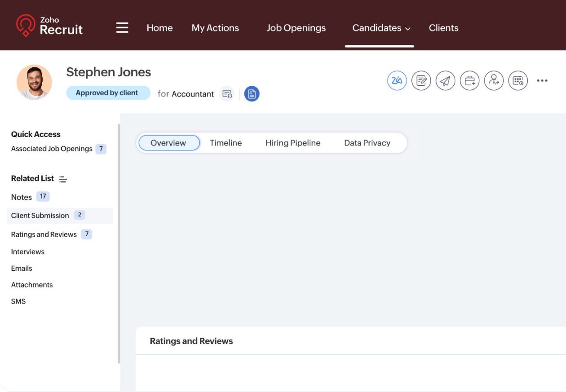The width and height of the screenshot is (566, 392).
Task: Click the schedule interview calendar icon
Action: coord(518,81)
